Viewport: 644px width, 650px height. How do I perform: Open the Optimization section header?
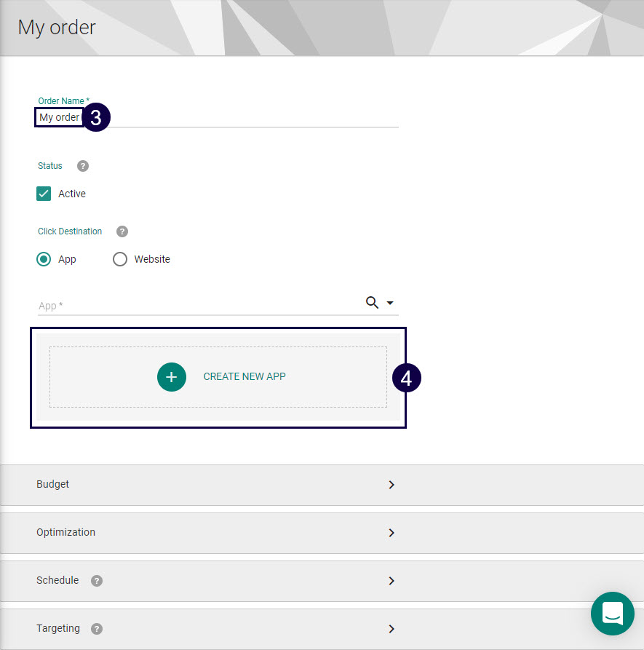[66, 532]
